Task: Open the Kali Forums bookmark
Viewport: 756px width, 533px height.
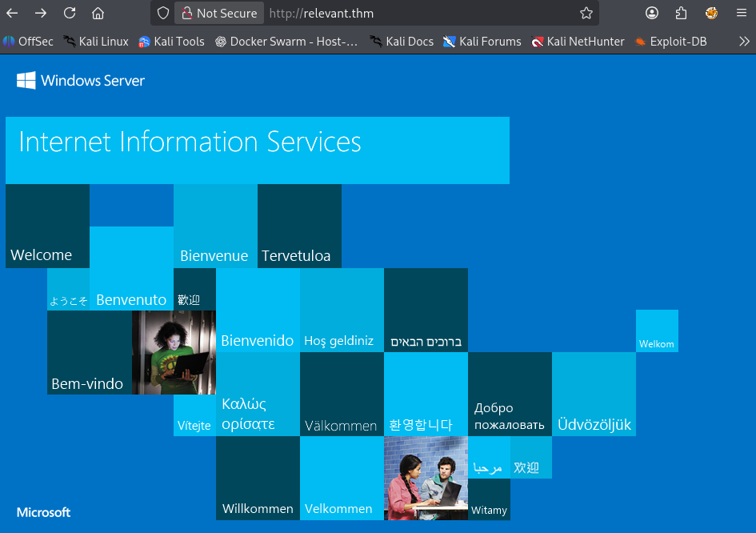Action: 482,42
